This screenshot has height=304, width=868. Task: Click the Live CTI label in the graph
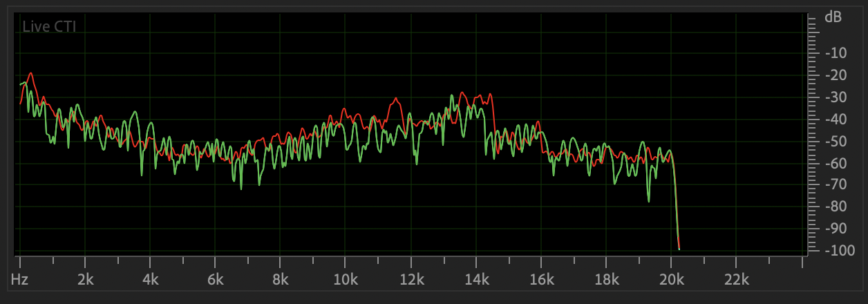49,27
